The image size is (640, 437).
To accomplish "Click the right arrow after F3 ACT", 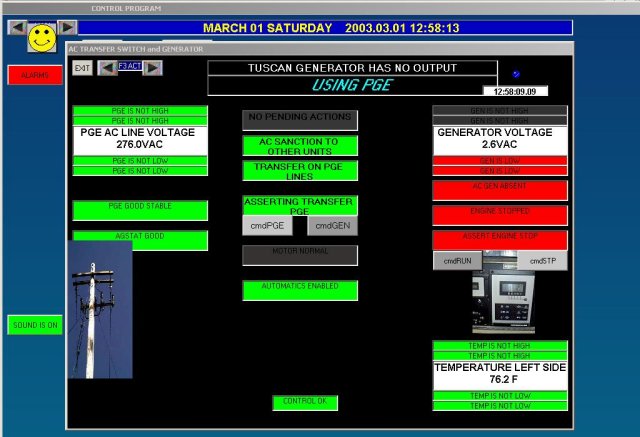I will click(x=153, y=68).
